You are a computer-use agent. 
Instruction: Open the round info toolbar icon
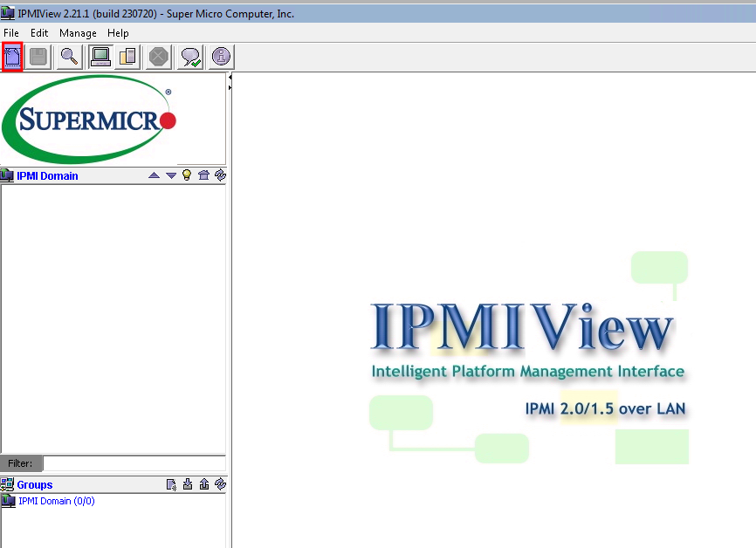coord(222,57)
